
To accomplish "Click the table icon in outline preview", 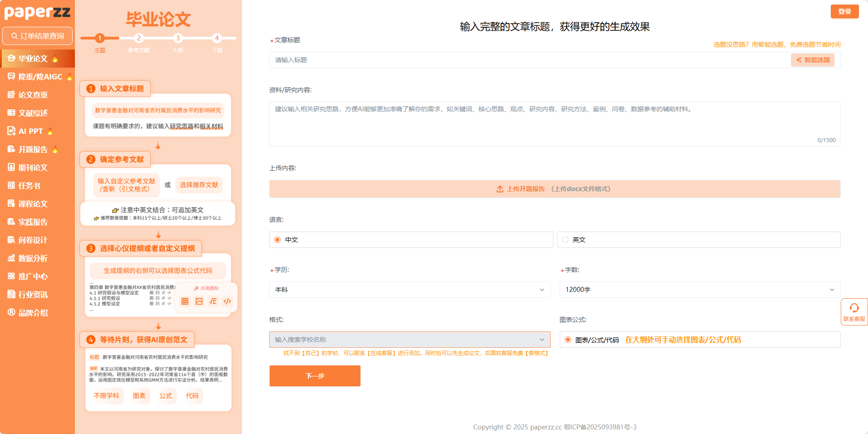I will 185,301.
